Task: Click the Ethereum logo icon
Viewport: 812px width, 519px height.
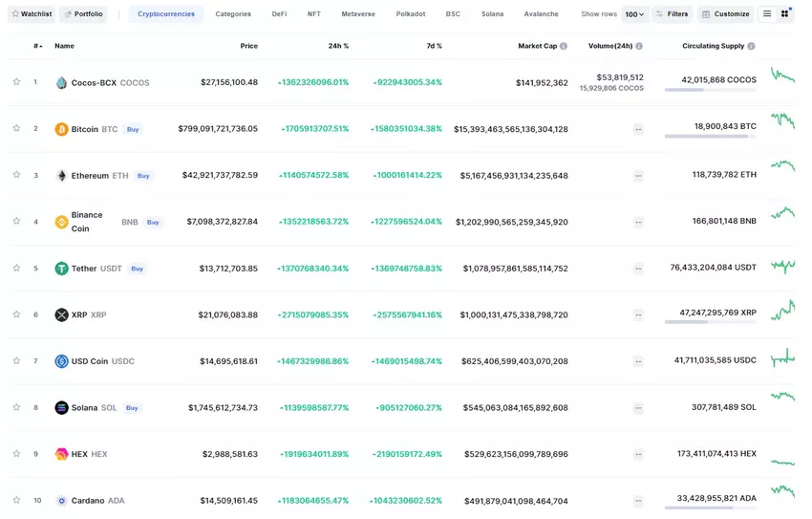Action: [61, 176]
